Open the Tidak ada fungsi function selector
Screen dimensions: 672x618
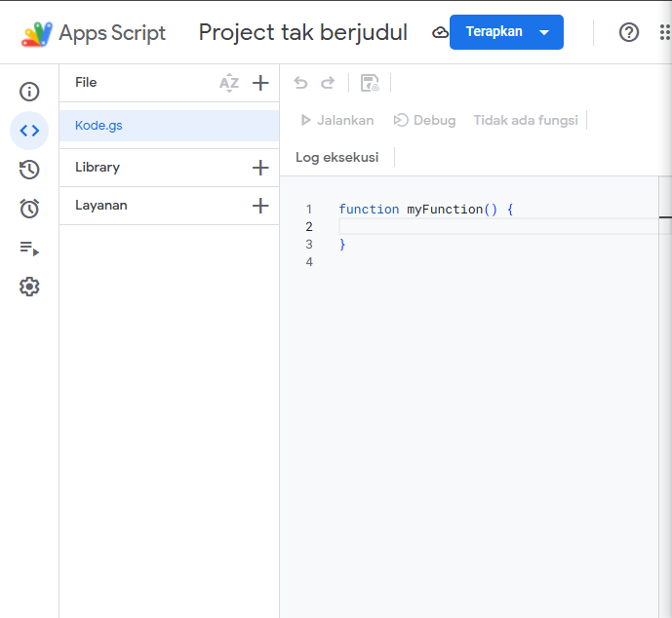tap(526, 120)
